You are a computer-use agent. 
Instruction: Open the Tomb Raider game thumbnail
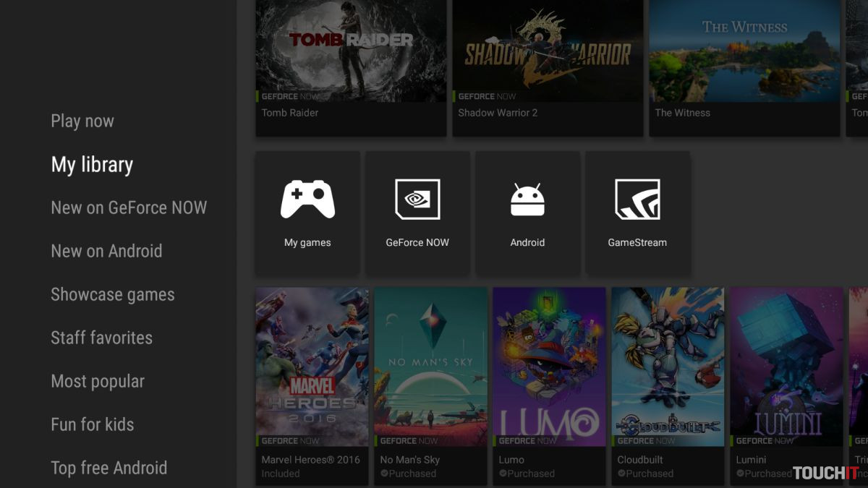351,51
